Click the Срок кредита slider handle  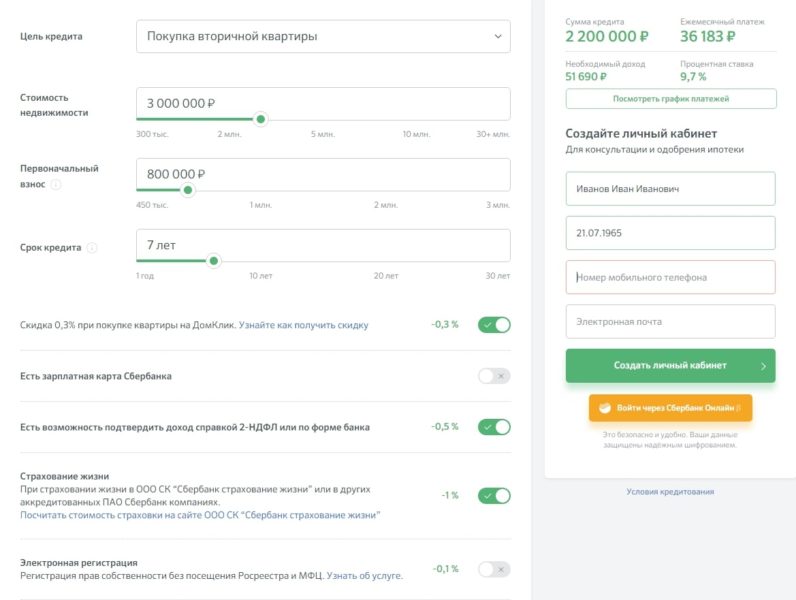coord(213,261)
